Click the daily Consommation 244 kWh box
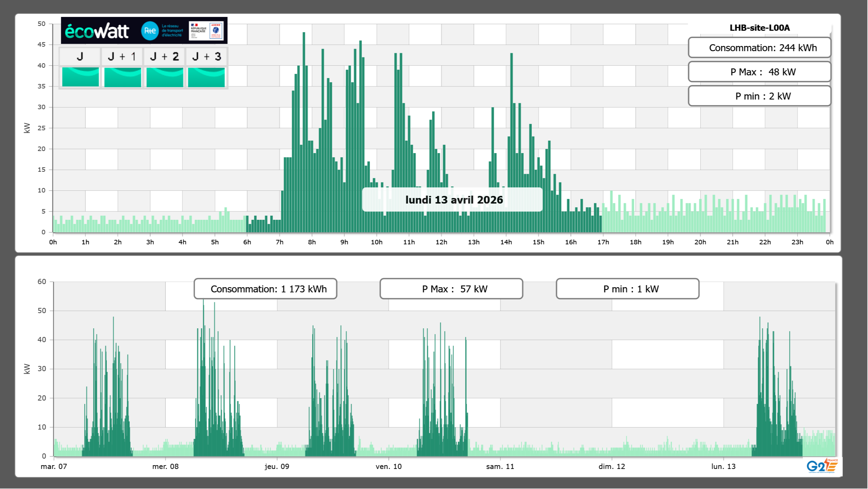Screen dimensions: 868x489 click(x=759, y=48)
